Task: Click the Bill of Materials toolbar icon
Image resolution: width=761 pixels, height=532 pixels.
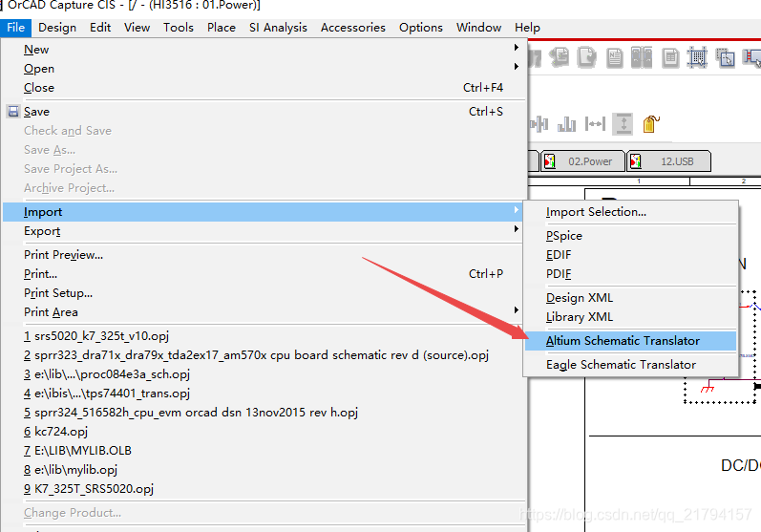Action: [x=670, y=57]
